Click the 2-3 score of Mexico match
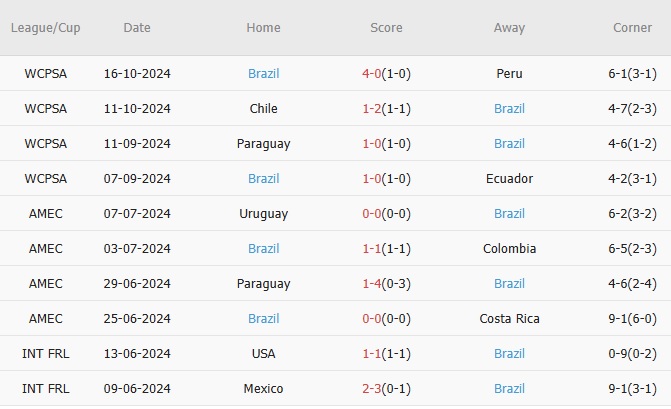The height and width of the screenshot is (409, 671). coord(375,389)
